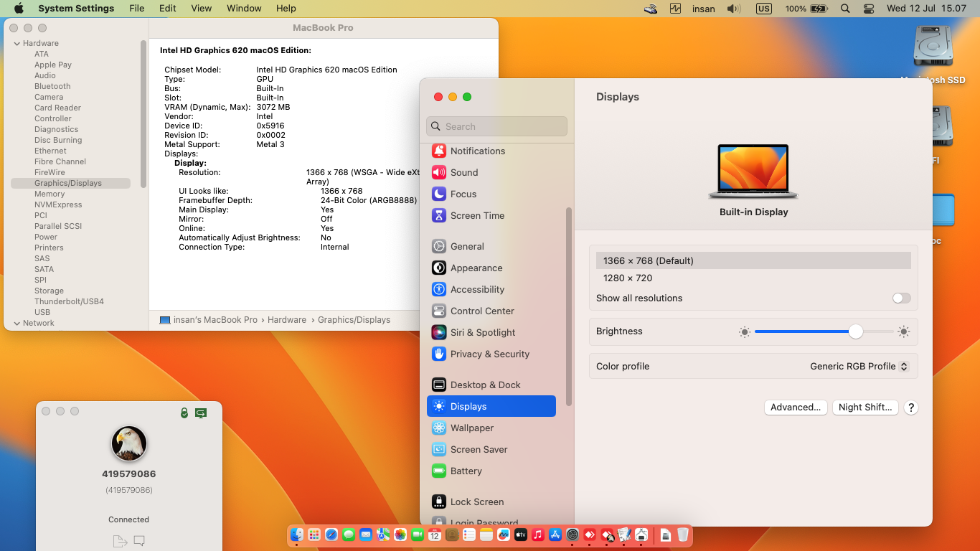Collapse the Network tree section
The image size is (980, 551).
17,323
